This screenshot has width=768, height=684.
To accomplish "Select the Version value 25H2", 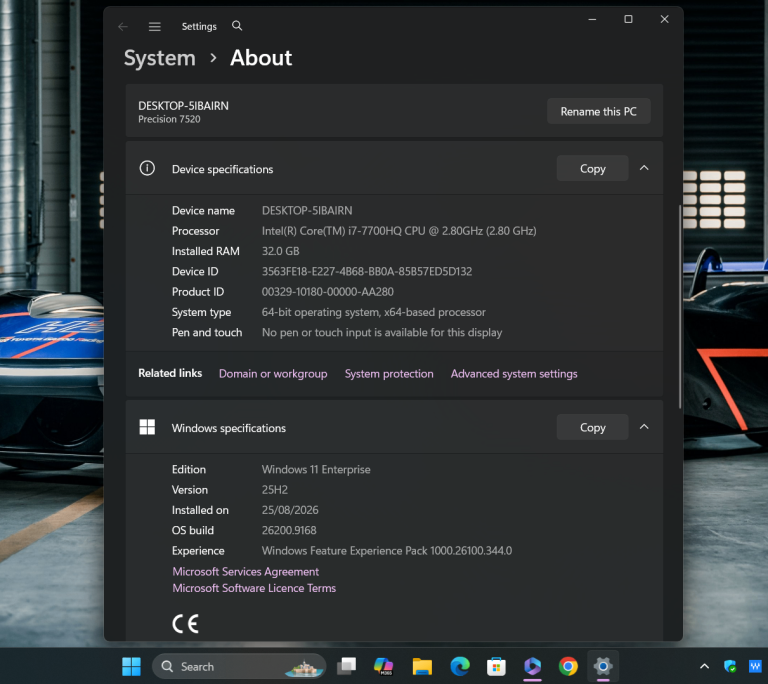I will click(275, 489).
